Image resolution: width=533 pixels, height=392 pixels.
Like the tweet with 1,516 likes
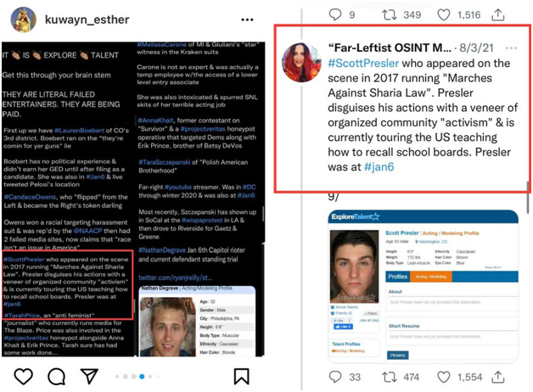pos(444,15)
